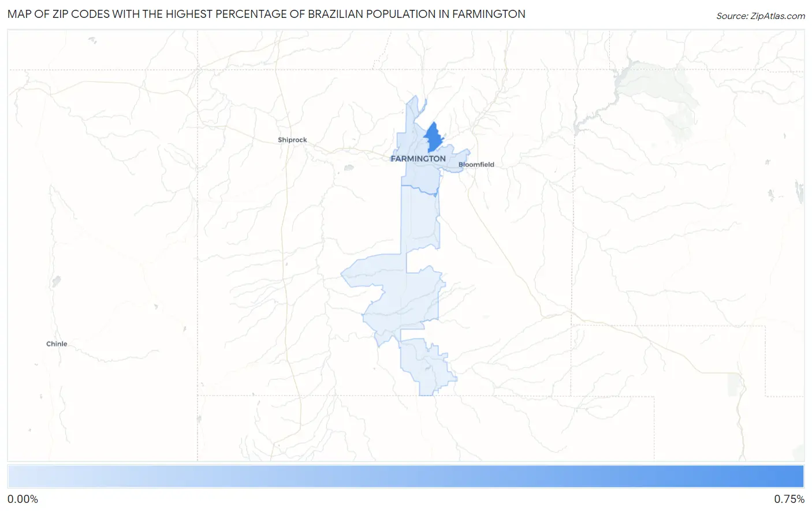This screenshot has height=511, width=812.
Task: Click the Bloomfield town label
Action: pos(476,165)
